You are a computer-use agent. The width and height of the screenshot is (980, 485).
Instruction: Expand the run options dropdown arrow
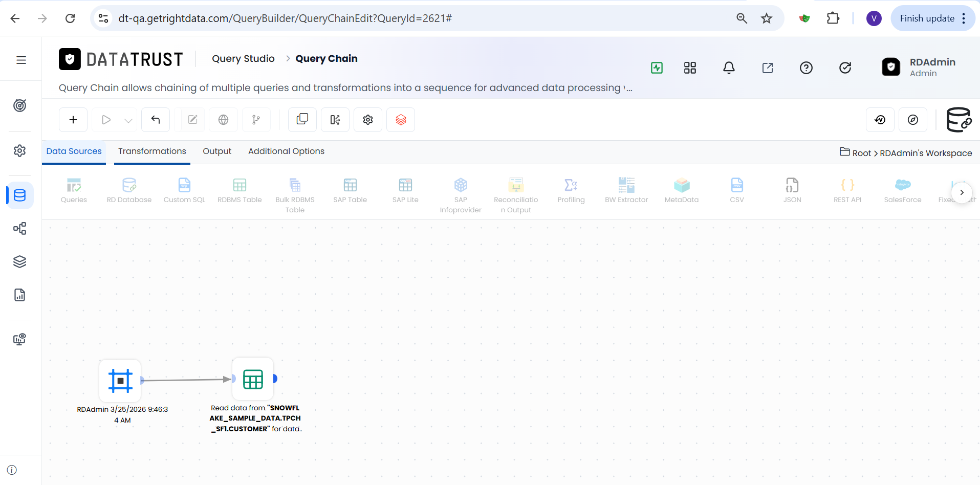(x=128, y=120)
